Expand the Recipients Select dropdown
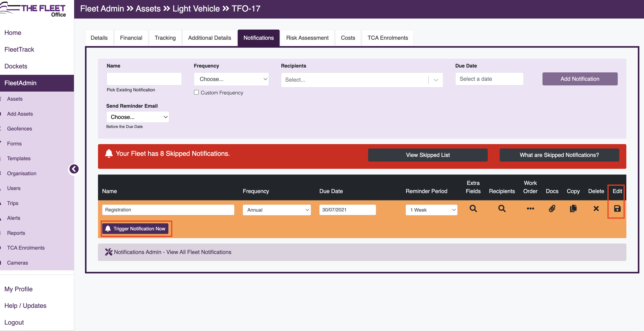The width and height of the screenshot is (644, 331). [362, 80]
